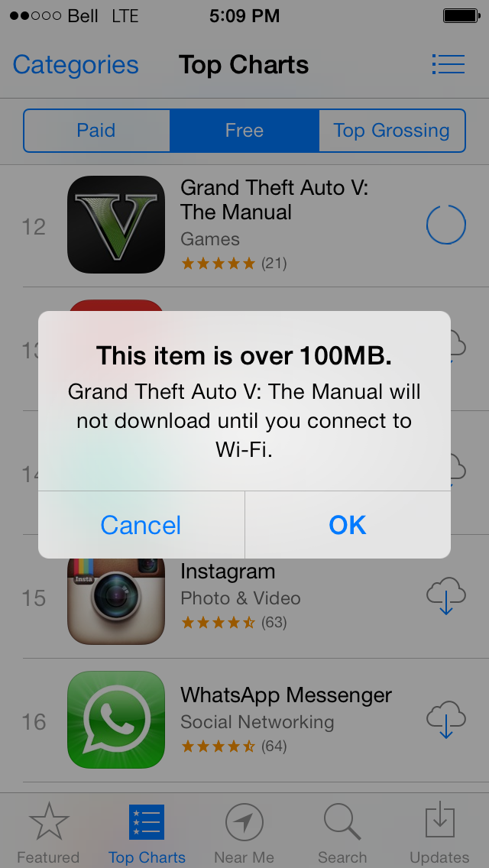Screen dimensions: 489x868
Task: Confirm the alert with OK
Action: [348, 525]
